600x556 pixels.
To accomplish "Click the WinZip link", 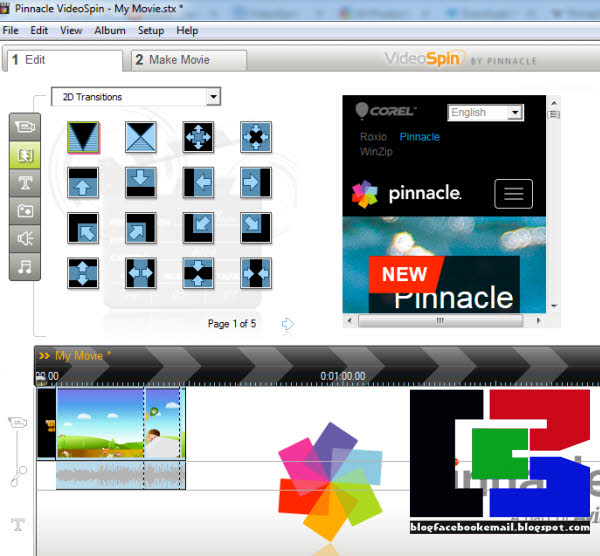I will [376, 152].
